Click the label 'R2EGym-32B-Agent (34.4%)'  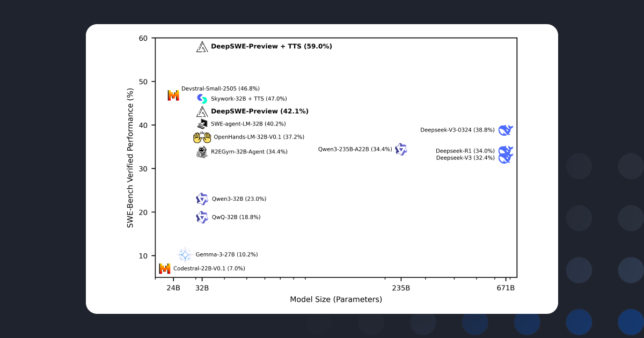click(249, 152)
